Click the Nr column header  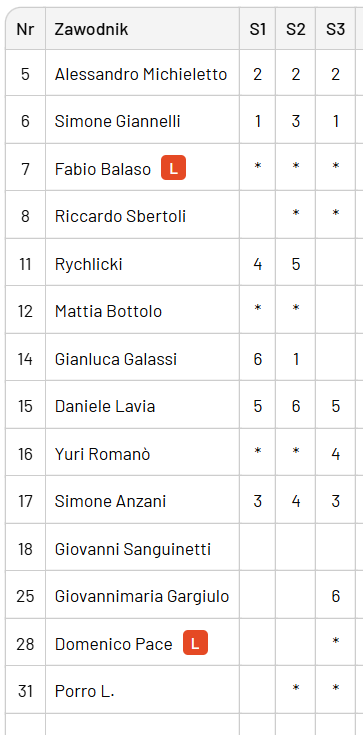[25, 30]
